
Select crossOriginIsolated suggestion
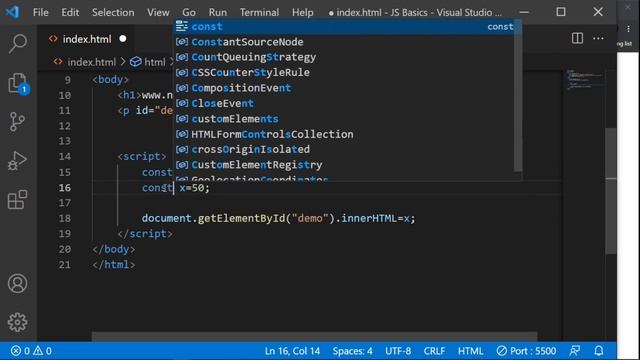[x=344, y=149]
